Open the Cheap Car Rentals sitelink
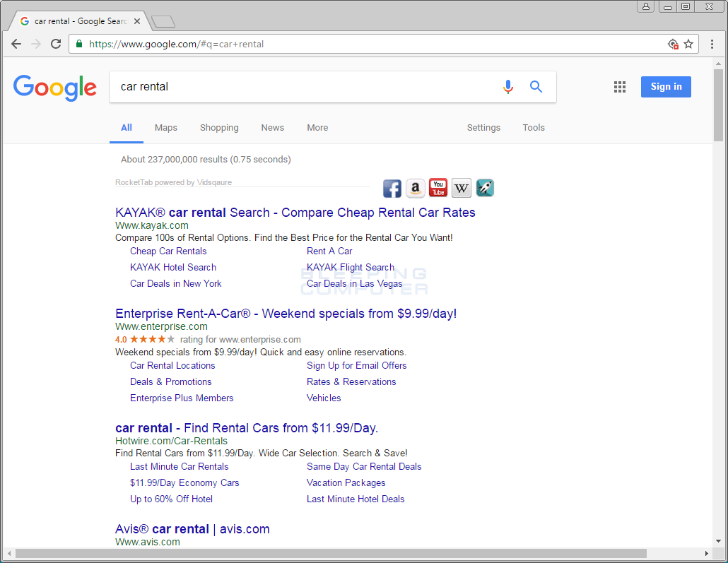The height and width of the screenshot is (563, 728). (168, 251)
